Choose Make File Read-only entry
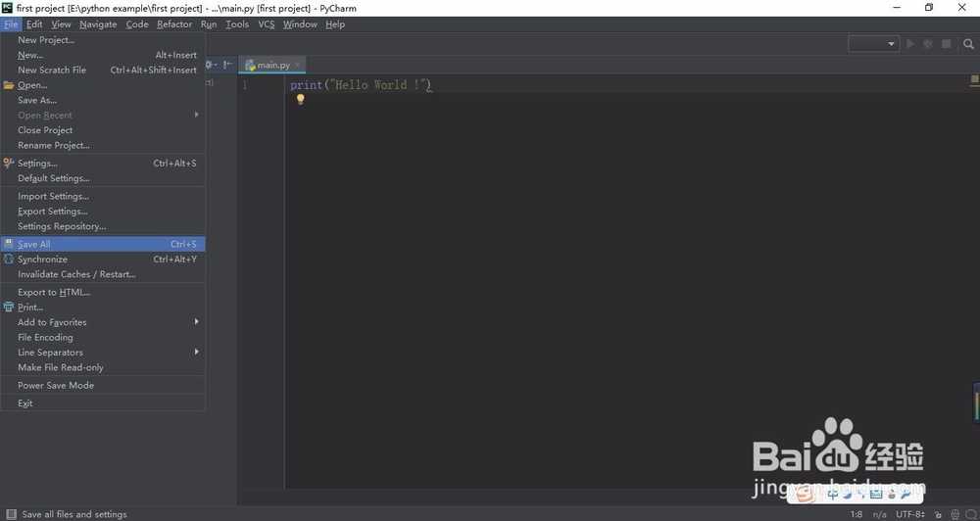980x521 pixels. click(x=103, y=367)
